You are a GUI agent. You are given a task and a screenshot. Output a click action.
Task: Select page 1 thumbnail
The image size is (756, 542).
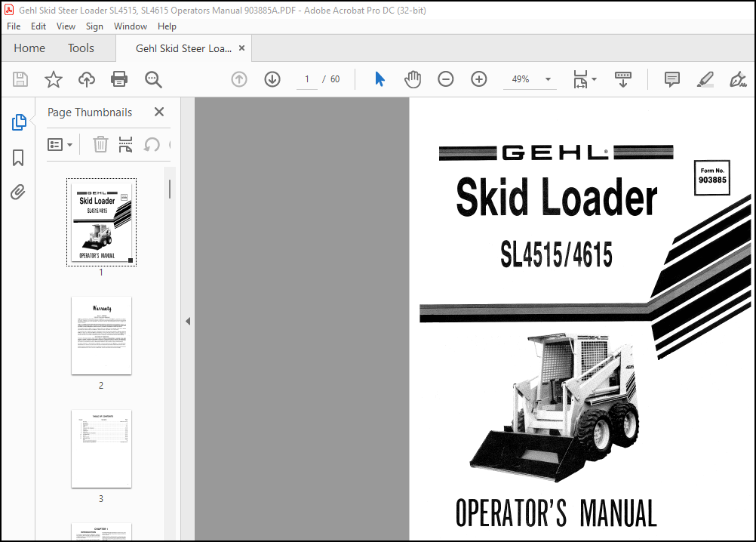[x=101, y=222]
